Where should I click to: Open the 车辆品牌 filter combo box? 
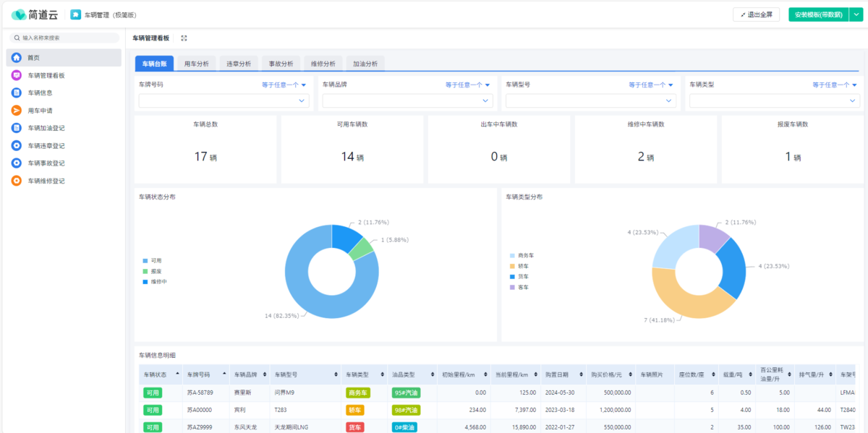click(407, 101)
